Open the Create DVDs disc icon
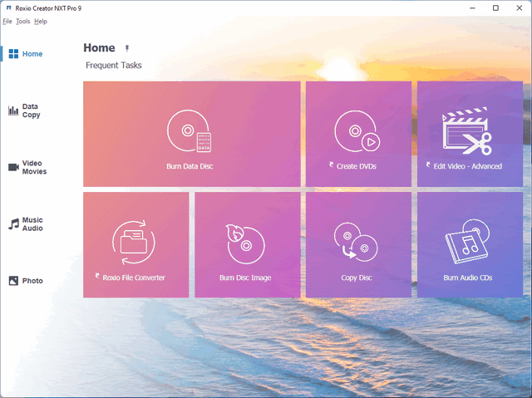The height and width of the screenshot is (398, 532). [357, 131]
